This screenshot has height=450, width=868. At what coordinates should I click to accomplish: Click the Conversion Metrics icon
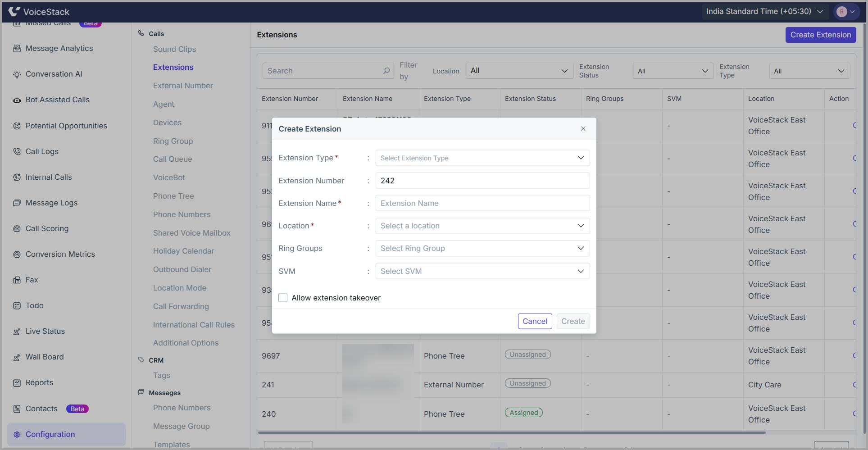tap(17, 254)
